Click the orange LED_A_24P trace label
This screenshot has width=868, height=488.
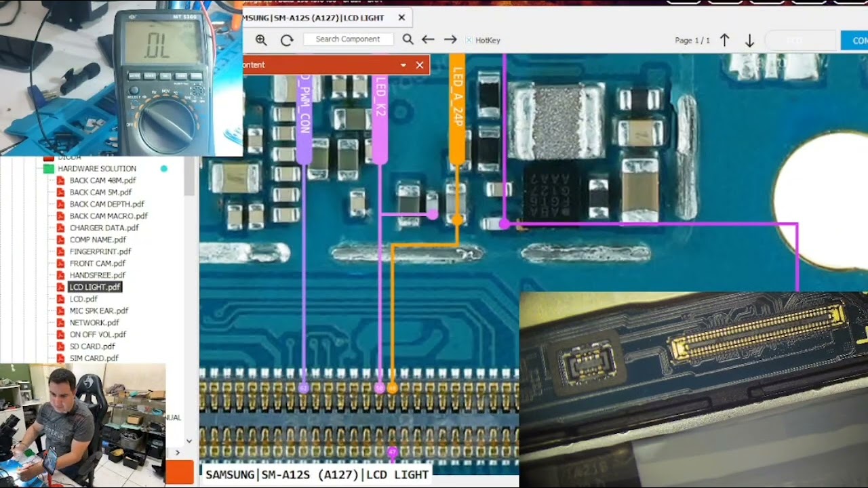tap(457, 108)
